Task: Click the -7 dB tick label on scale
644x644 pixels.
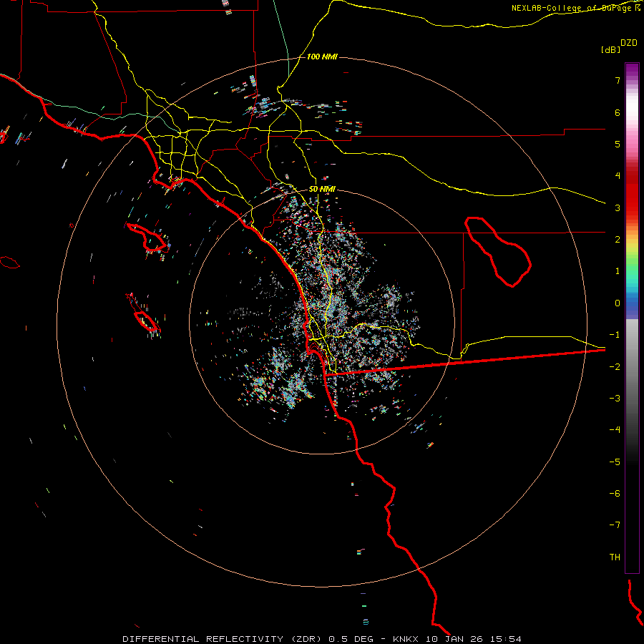Action: [615, 525]
